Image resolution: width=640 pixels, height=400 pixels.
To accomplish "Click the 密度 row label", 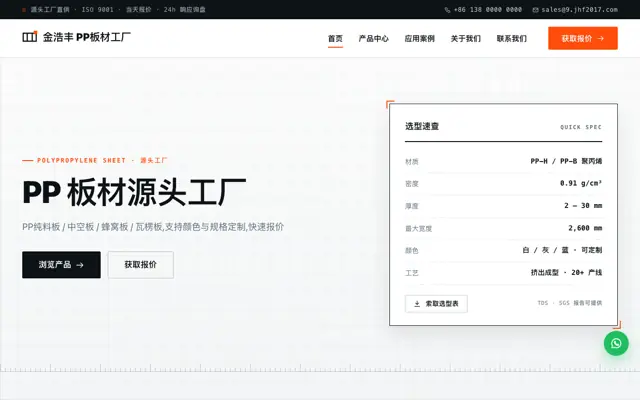I will pos(411,184).
